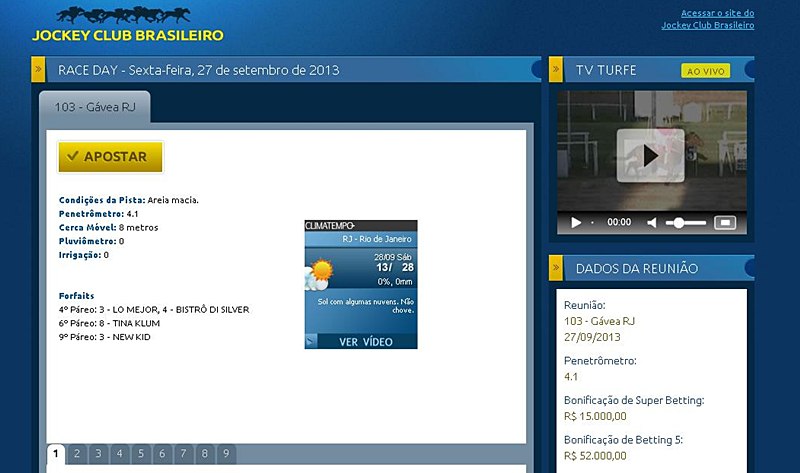Click the yellow arrow icon beside DADOS DA REUNIÃO
Viewport: 800px width, 473px height.
(556, 267)
